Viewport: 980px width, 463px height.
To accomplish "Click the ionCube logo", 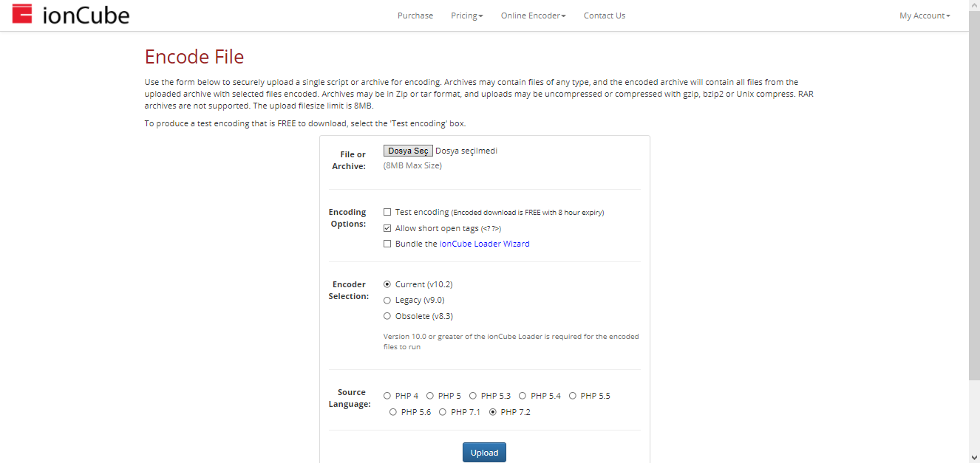I will point(71,15).
